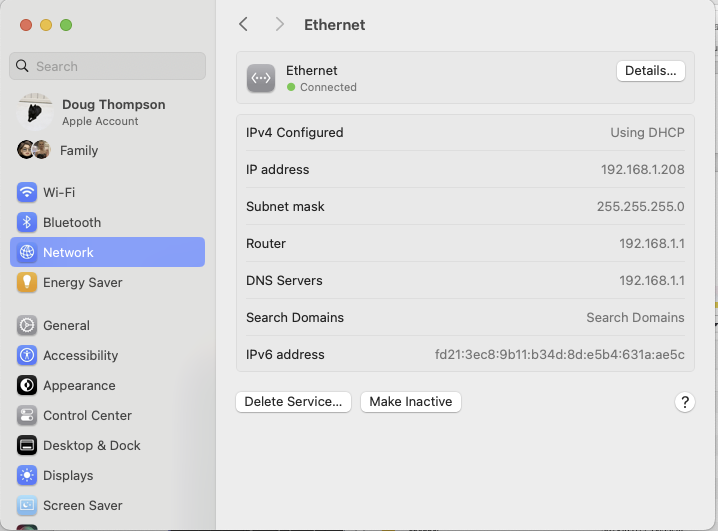Open Ethernet Details dialog

click(651, 71)
